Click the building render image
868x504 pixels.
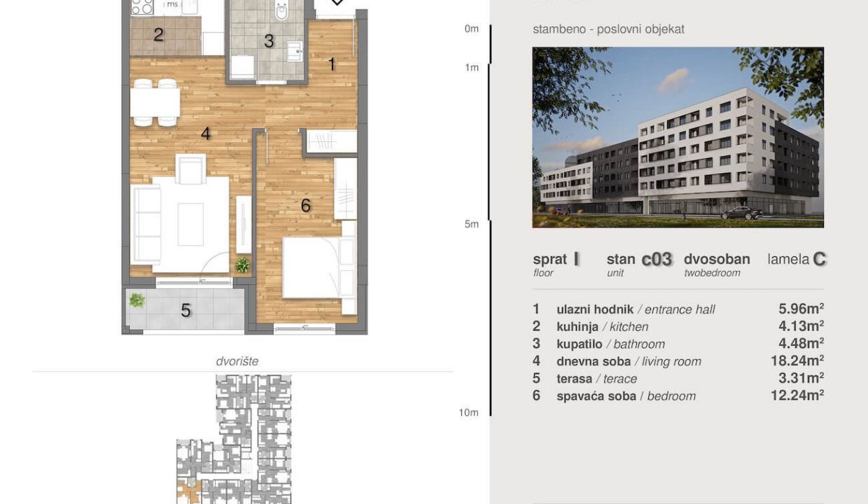(x=678, y=137)
